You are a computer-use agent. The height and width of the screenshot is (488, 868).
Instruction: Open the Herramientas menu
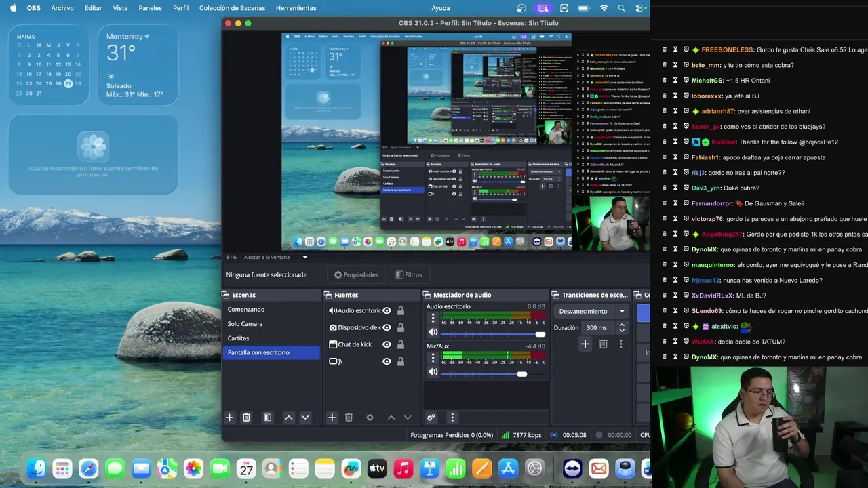coord(296,8)
